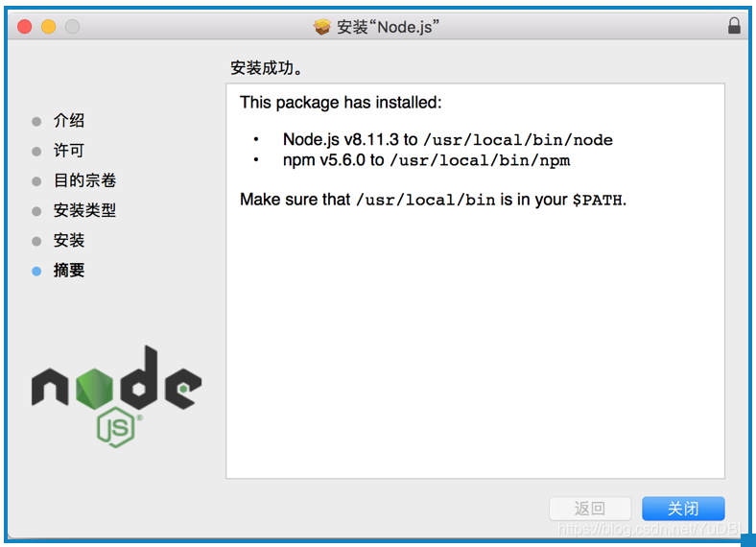Click the package box icon in title

pos(321,27)
